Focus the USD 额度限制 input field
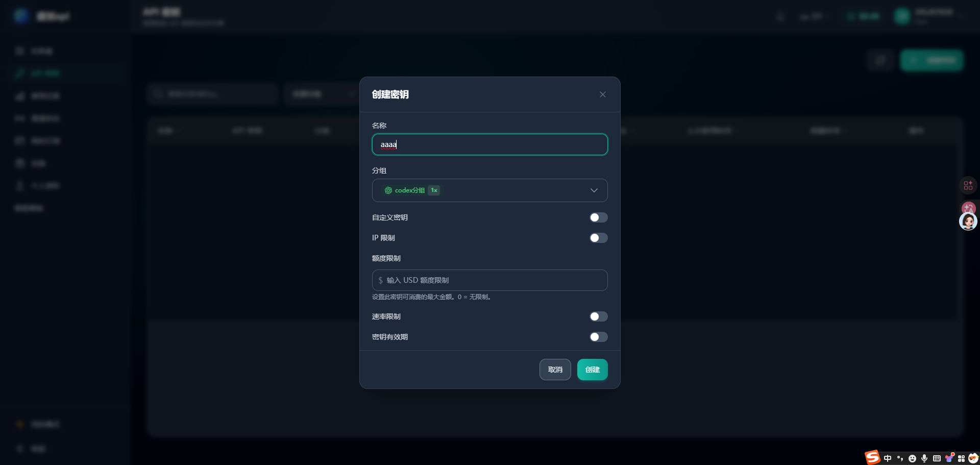This screenshot has width=980, height=465. point(490,280)
